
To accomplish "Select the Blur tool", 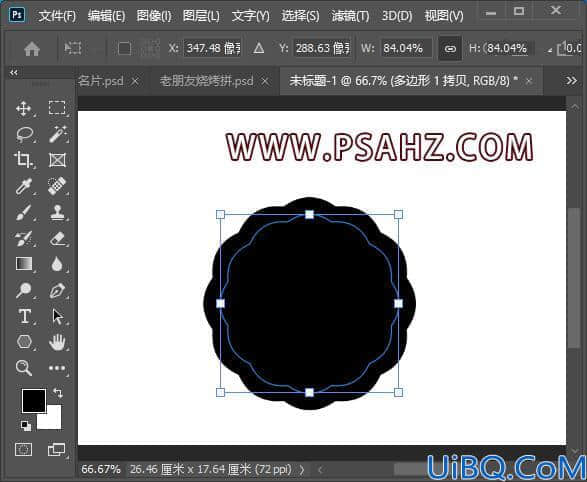I will (57, 264).
